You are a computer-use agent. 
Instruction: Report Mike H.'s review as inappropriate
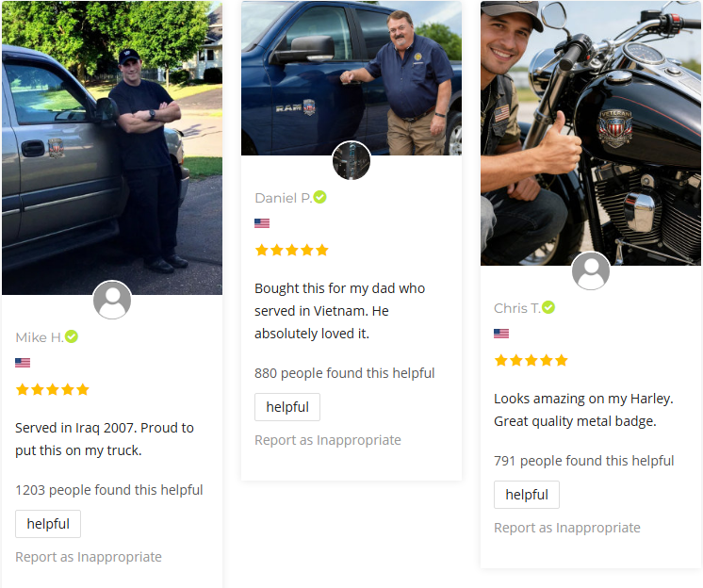click(89, 557)
